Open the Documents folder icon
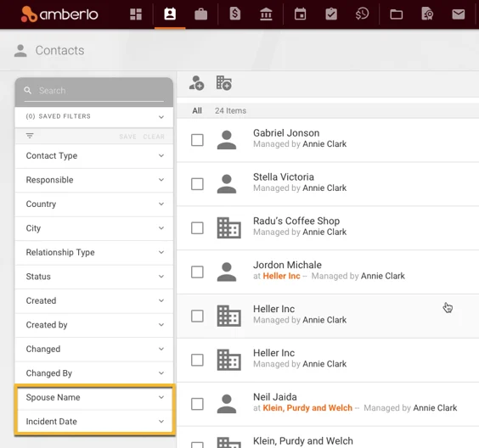Image resolution: width=479 pixels, height=448 pixels. click(x=397, y=14)
